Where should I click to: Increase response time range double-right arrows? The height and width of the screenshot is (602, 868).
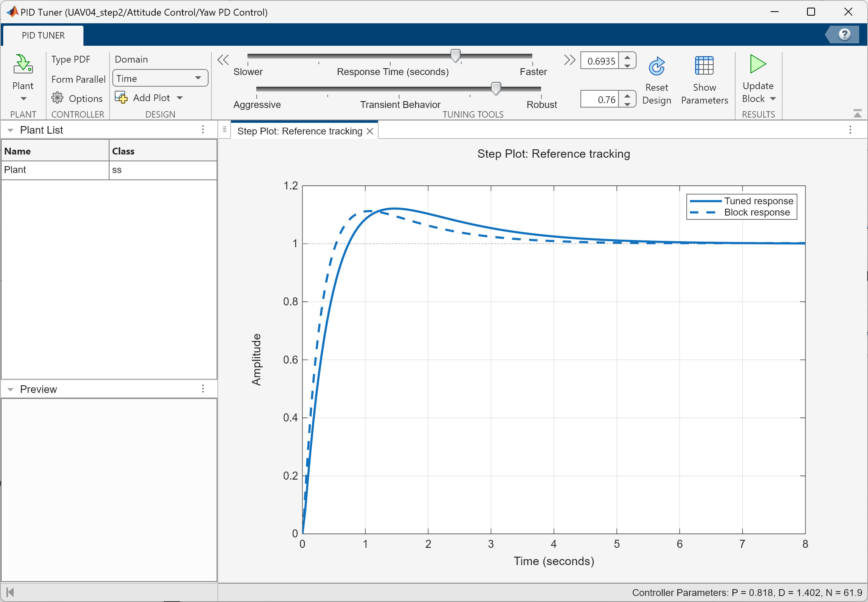(570, 60)
